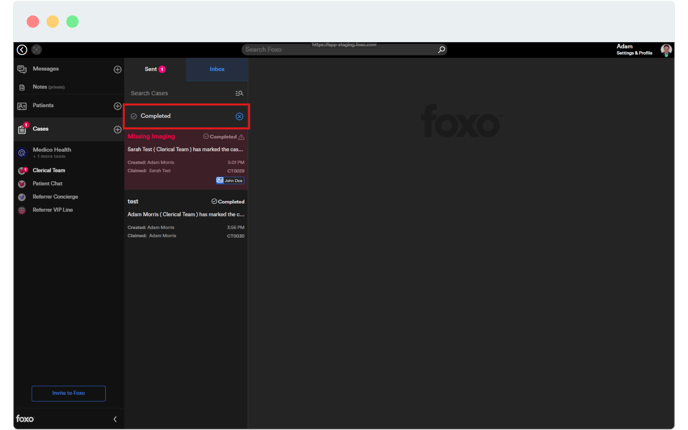Create a new case with plus icon

coord(117,129)
